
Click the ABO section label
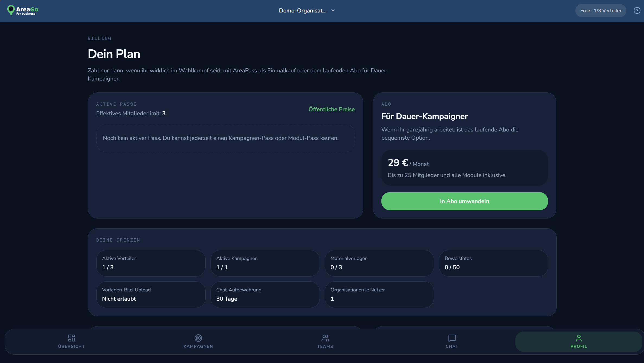click(386, 104)
